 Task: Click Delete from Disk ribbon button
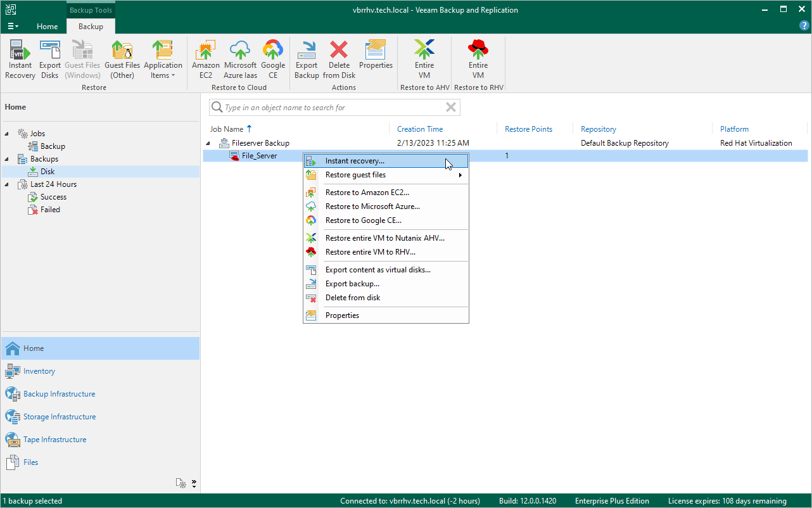coord(339,60)
